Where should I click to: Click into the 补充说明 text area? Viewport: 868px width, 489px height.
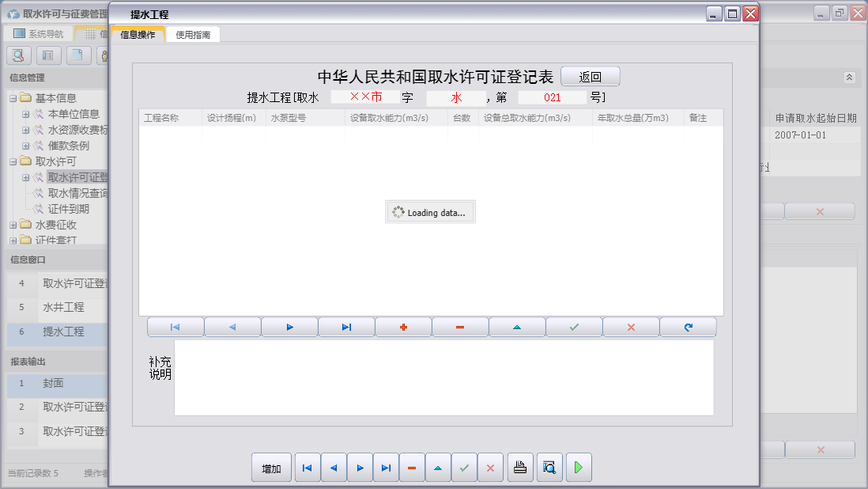click(x=444, y=377)
